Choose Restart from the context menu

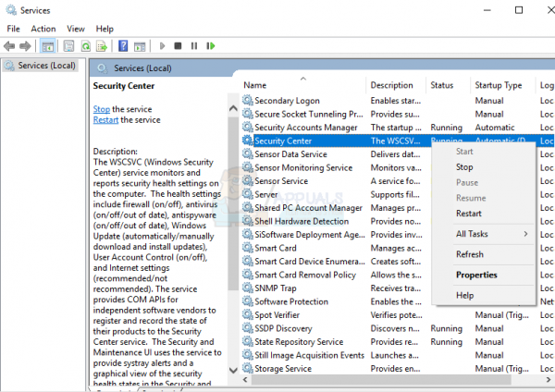pyautogui.click(x=484, y=214)
